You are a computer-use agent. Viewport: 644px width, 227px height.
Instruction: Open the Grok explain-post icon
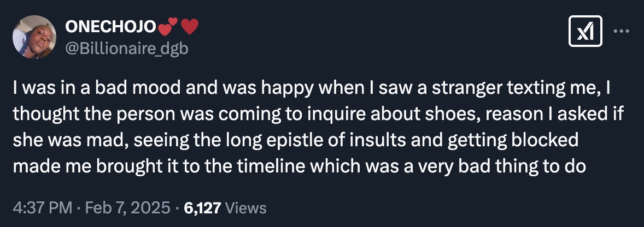(x=586, y=31)
